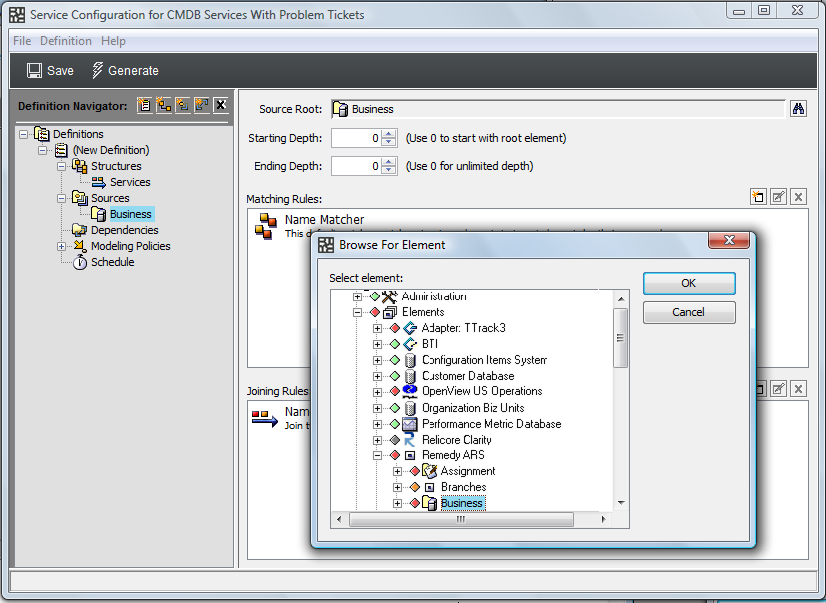The height and width of the screenshot is (603, 826).
Task: Select the Name Matcher rule
Action: tap(324, 220)
